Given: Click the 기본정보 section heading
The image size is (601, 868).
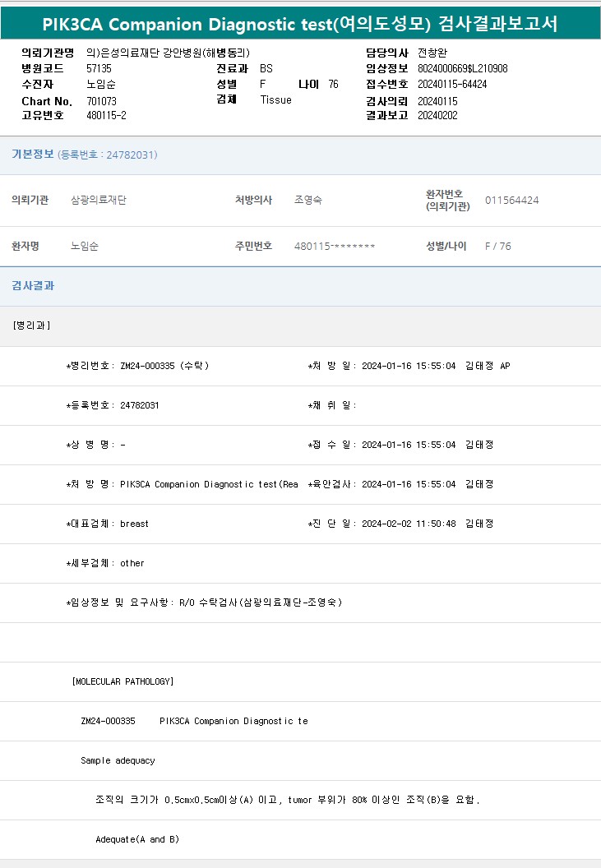Looking at the screenshot, I should pos(33,155).
